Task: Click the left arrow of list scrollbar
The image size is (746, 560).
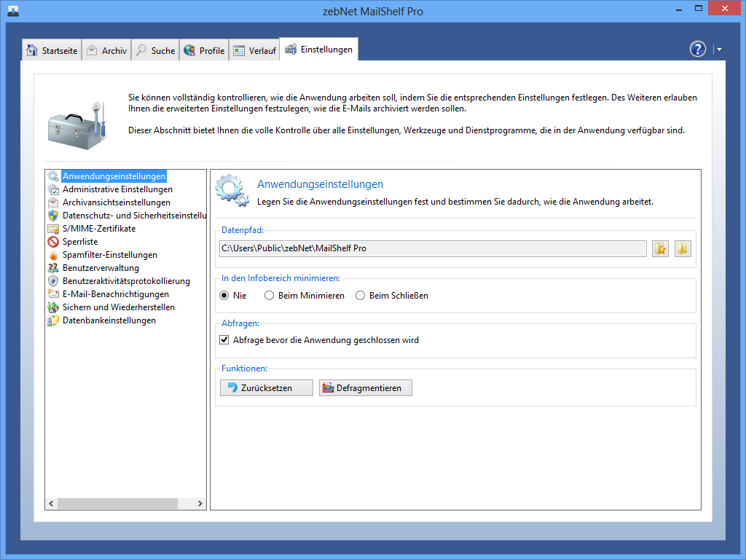Action: [52, 503]
